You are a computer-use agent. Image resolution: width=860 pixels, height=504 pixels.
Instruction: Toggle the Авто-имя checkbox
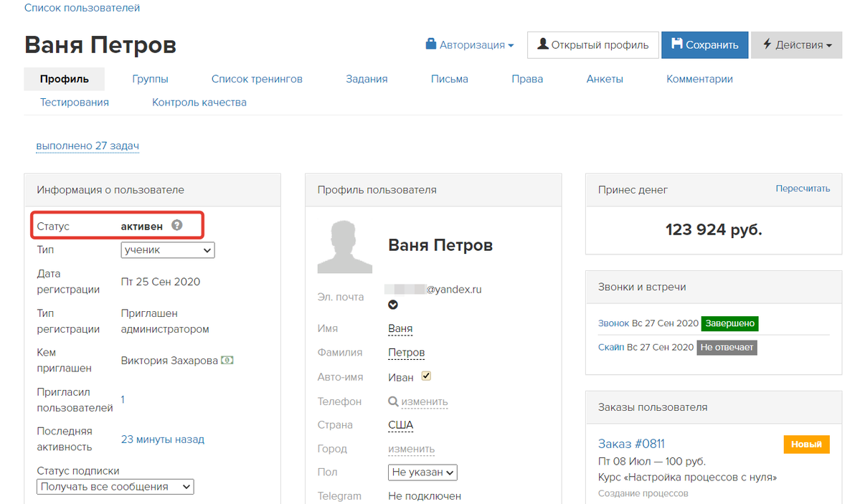(x=426, y=376)
